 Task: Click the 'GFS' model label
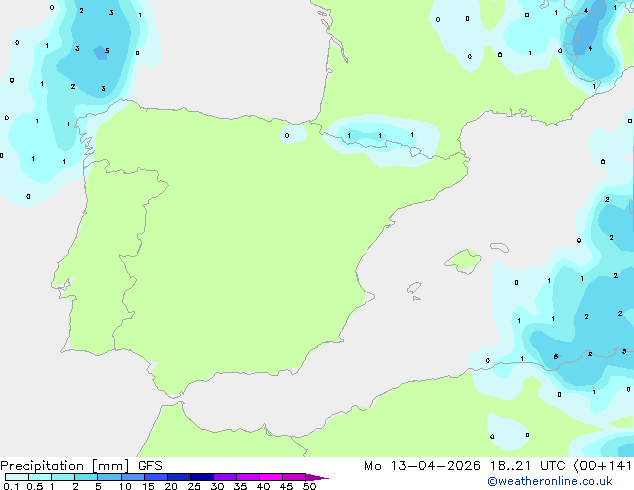pos(150,466)
